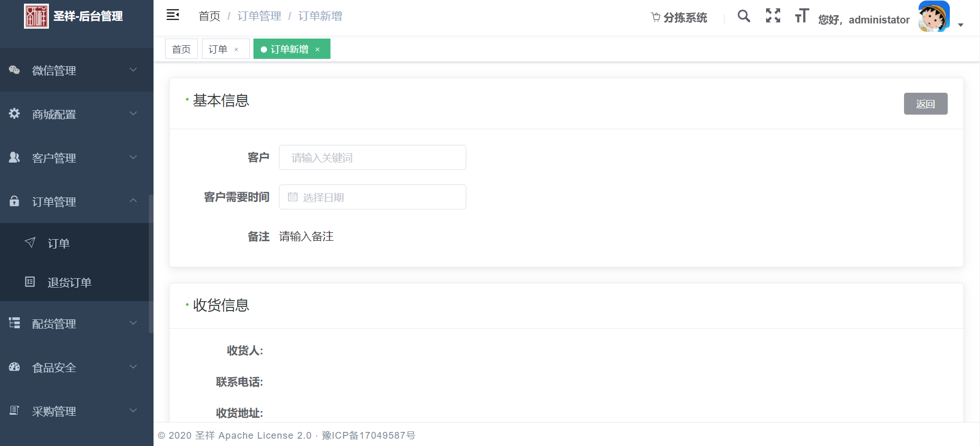Collapse the sidebar with hamburger icon
The width and height of the screenshot is (980, 446).
click(173, 15)
